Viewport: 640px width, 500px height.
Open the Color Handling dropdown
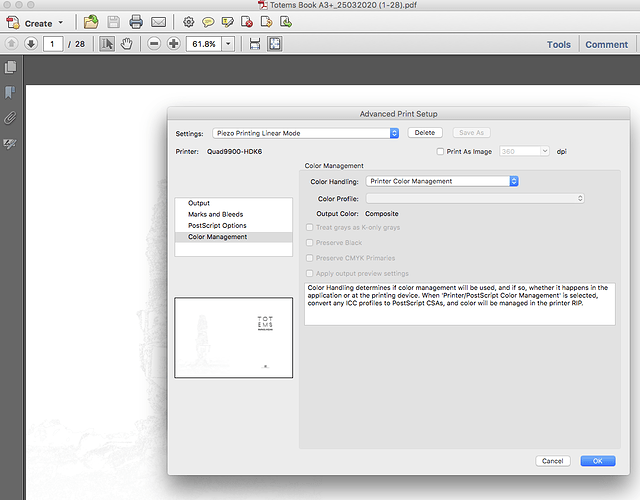coord(442,181)
